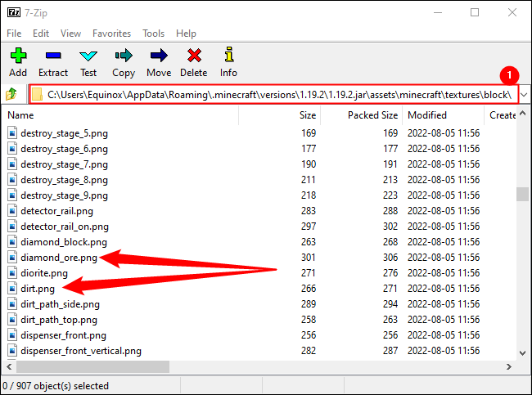This screenshot has height=395, width=532.
Task: Select the destroy_stage_8.png file icon
Action: (12, 180)
